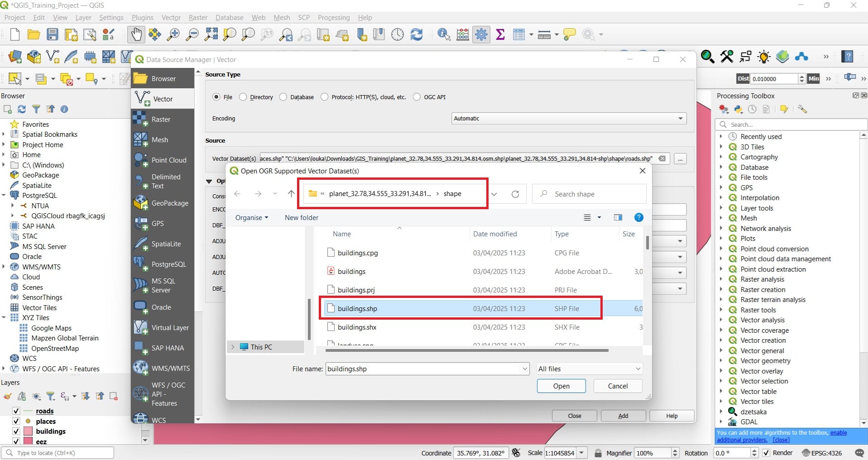Click Cancel in the file dialog
The width and height of the screenshot is (868, 460).
[618, 386]
